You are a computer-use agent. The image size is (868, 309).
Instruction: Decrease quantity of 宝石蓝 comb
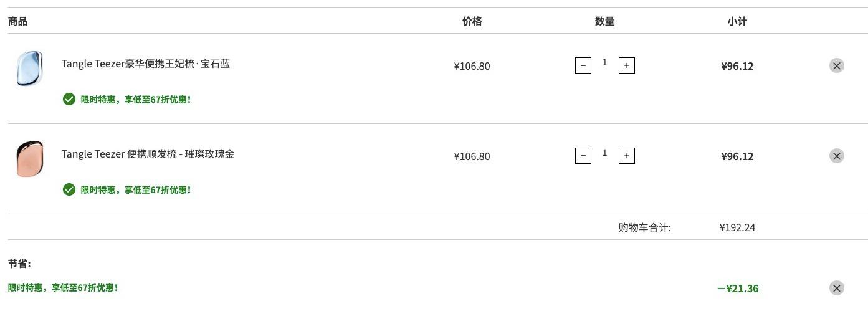pyautogui.click(x=583, y=65)
